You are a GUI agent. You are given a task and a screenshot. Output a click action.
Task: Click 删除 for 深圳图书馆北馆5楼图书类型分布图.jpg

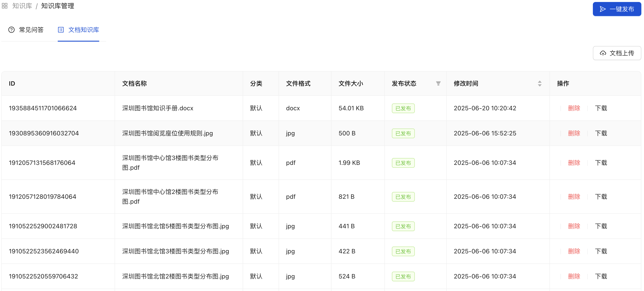pyautogui.click(x=574, y=226)
